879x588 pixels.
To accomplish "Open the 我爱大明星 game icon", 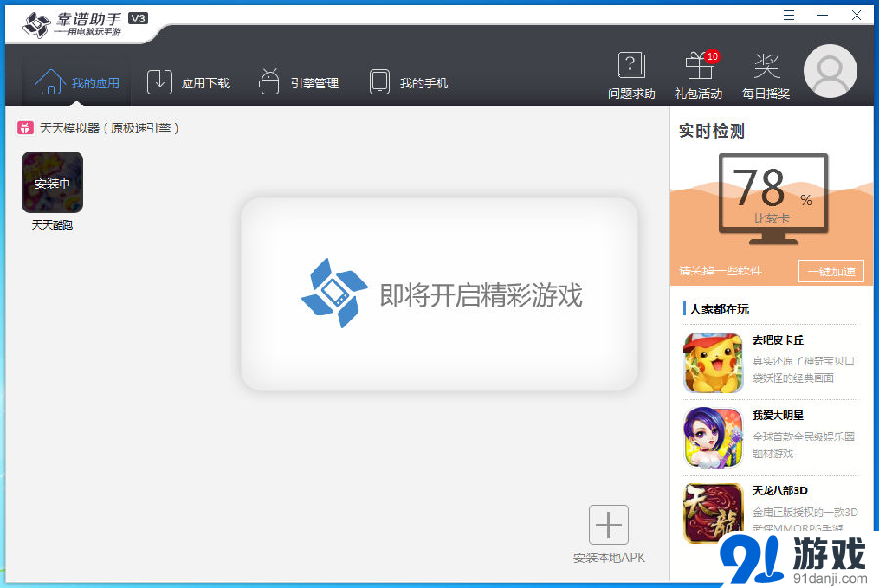I will 713,438.
